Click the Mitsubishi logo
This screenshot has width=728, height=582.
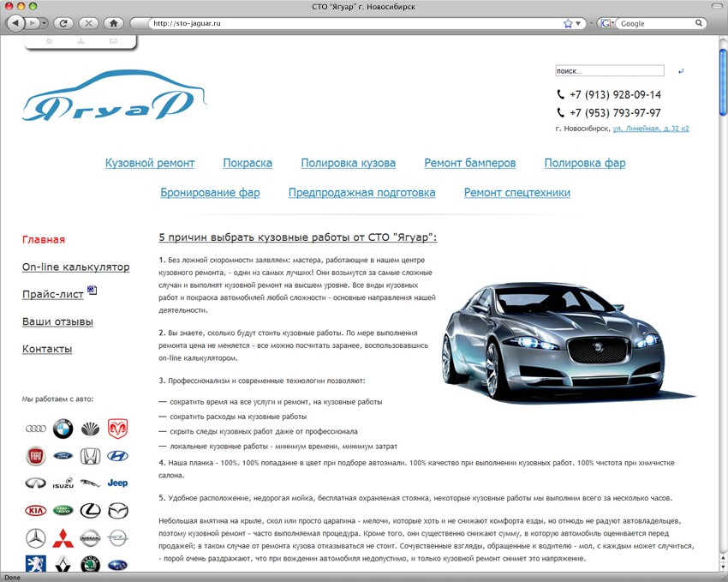pyautogui.click(x=63, y=538)
